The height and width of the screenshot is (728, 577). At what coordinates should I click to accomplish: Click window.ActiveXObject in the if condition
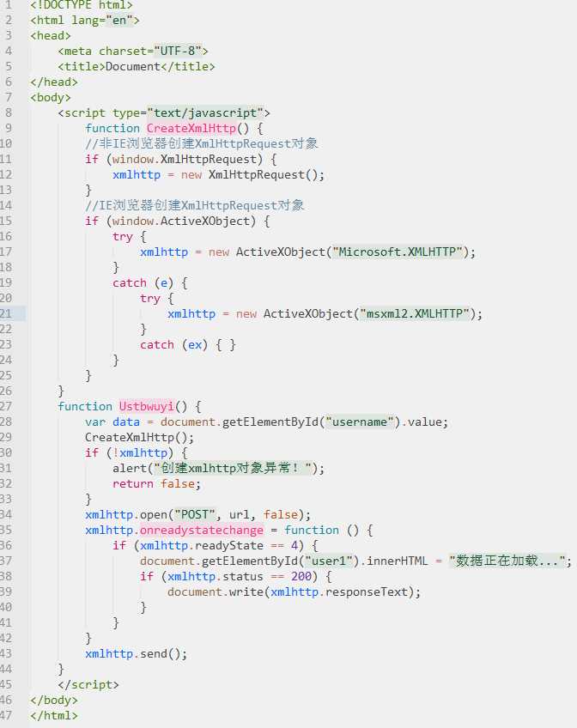click(181, 221)
